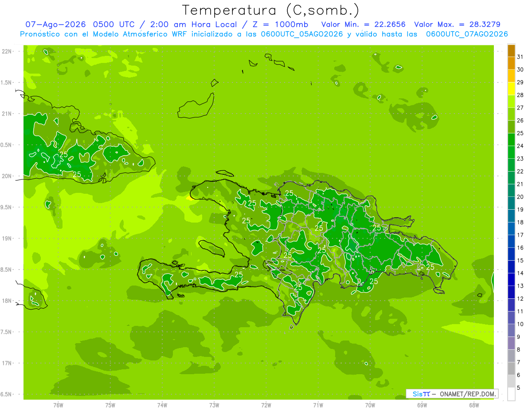Image resolution: width=532 pixels, height=411 pixels.
Task: Click the "Valor Max. = 28.3279" value
Action: tap(457, 24)
